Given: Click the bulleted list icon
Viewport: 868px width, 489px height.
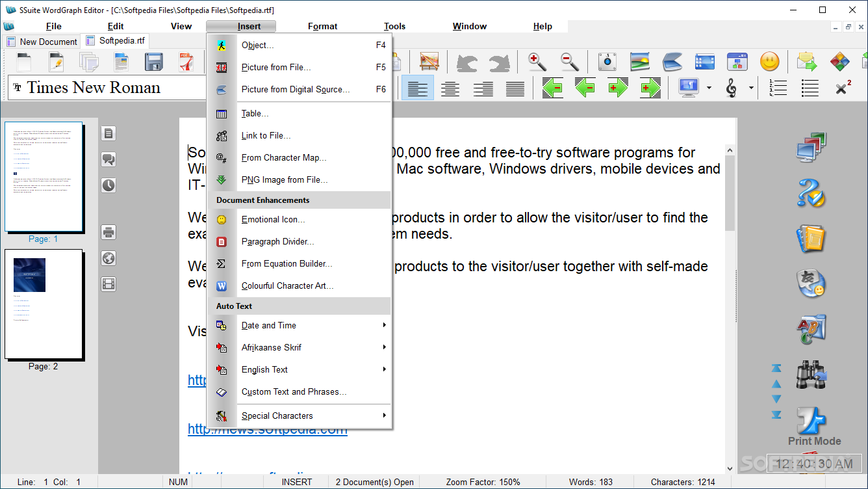Looking at the screenshot, I should (x=810, y=88).
